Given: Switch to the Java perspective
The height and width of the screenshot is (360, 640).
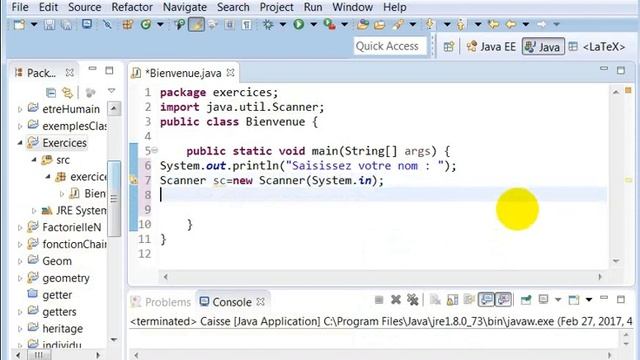Looking at the screenshot, I should [543, 47].
